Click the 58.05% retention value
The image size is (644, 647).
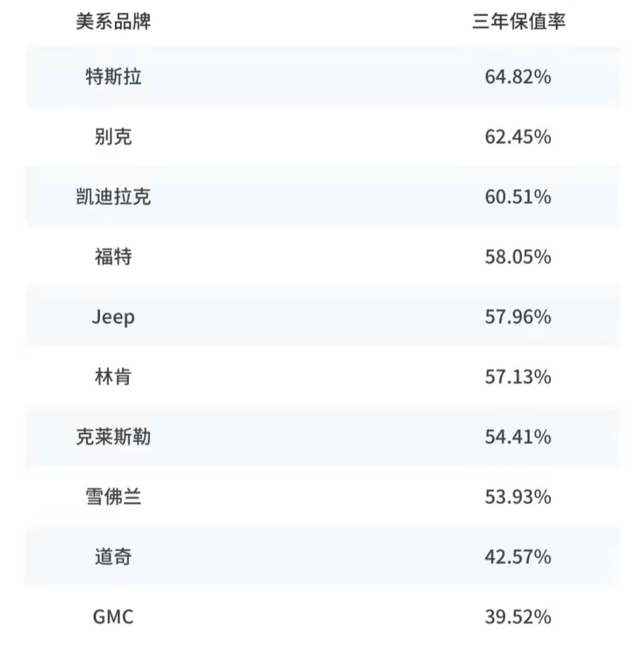point(518,257)
